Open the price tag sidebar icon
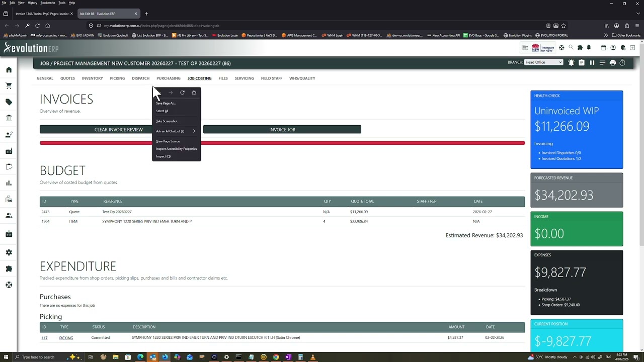644x362 pixels. [9, 102]
